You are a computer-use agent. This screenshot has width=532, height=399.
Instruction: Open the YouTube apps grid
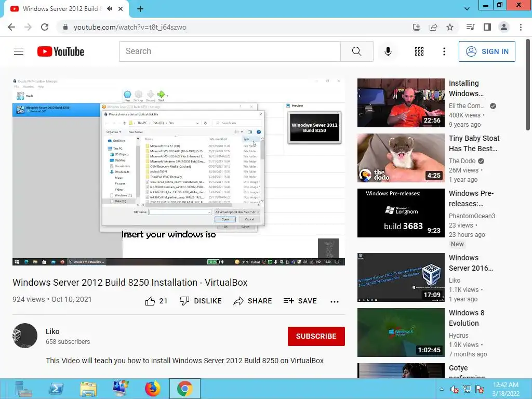[x=419, y=51]
